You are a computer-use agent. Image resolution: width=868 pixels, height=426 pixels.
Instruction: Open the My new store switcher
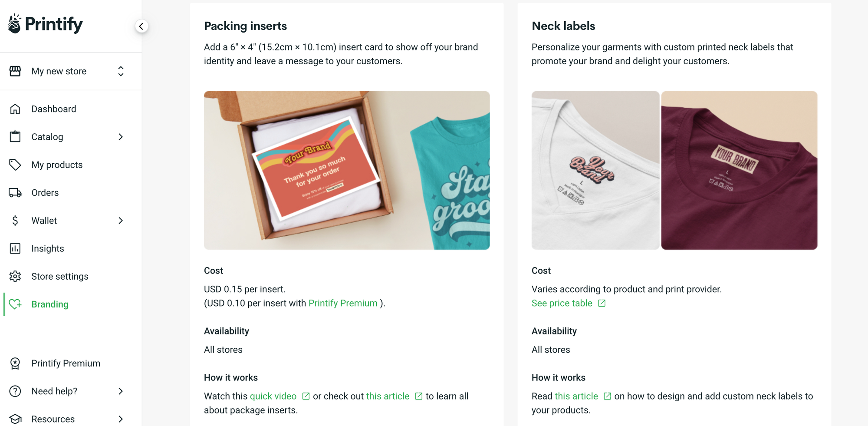[120, 71]
